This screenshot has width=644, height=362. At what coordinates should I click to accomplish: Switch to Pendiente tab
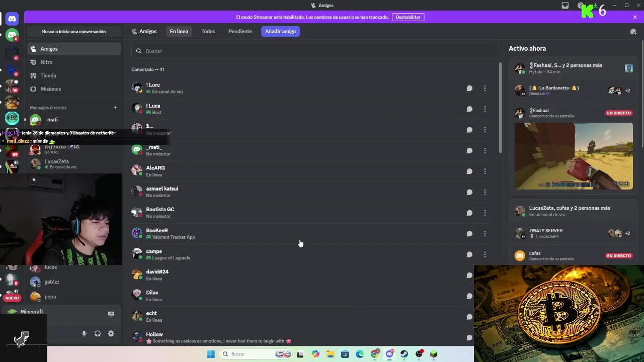240,31
